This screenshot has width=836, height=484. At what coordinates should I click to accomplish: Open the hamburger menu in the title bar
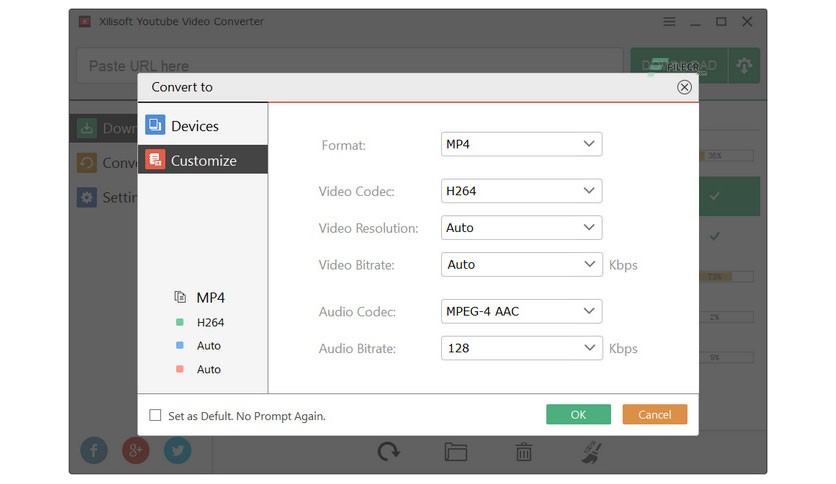[x=669, y=22]
